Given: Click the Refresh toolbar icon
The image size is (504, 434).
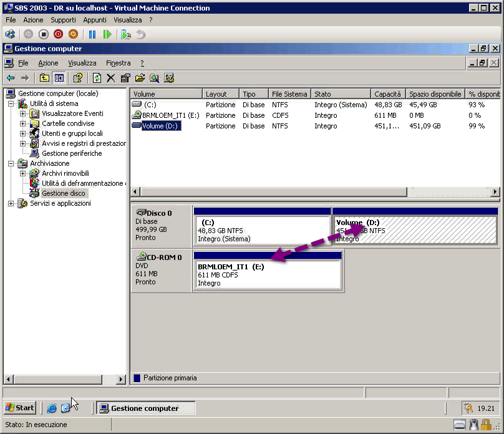Looking at the screenshot, I should click(x=97, y=78).
